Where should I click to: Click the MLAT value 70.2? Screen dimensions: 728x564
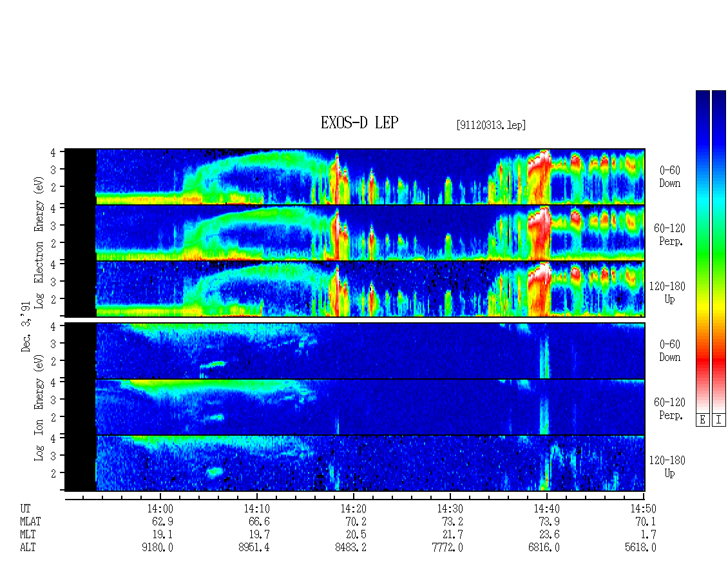pos(356,521)
